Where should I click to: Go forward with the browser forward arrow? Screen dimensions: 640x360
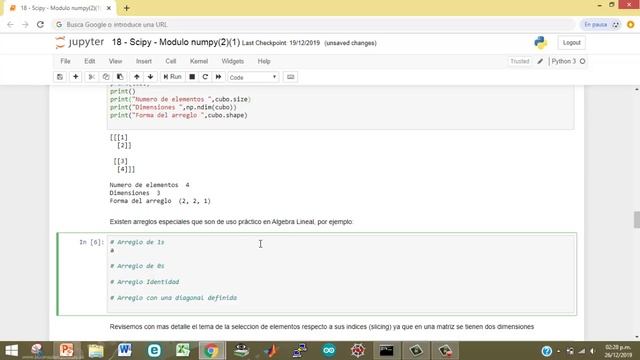[25, 24]
